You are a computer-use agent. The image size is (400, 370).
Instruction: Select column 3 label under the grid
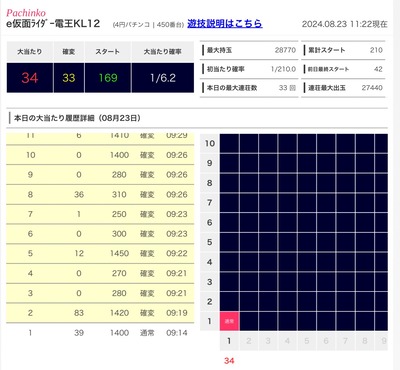point(268,341)
